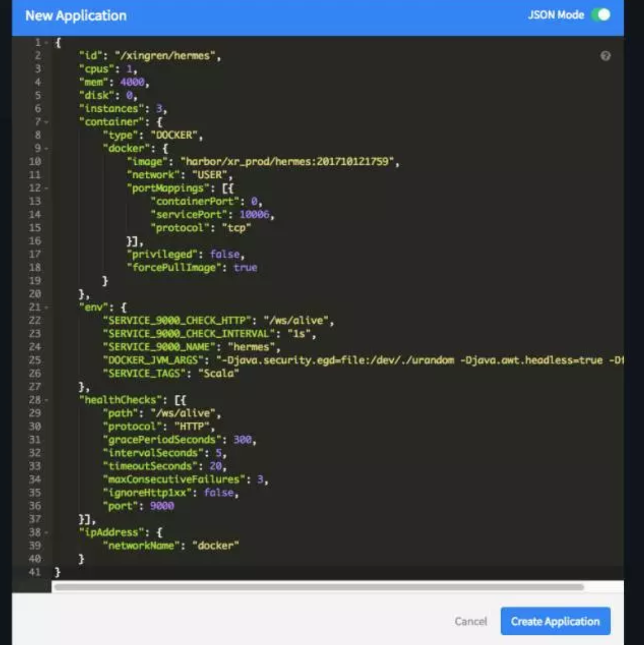The height and width of the screenshot is (645, 644).
Task: Select the privileged false value
Action: click(x=225, y=254)
